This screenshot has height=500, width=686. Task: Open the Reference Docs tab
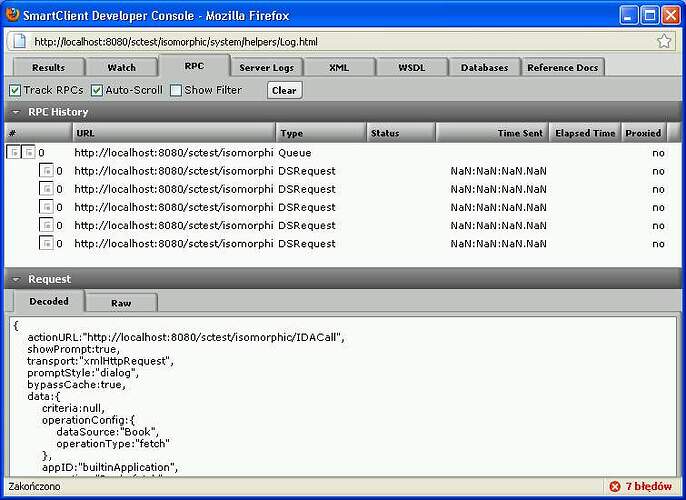[x=563, y=67]
